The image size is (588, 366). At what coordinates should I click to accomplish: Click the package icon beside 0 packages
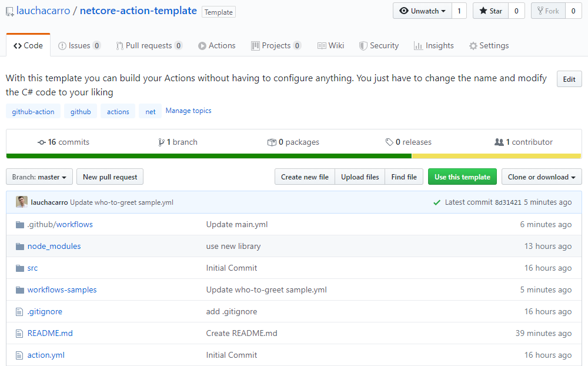click(x=272, y=142)
